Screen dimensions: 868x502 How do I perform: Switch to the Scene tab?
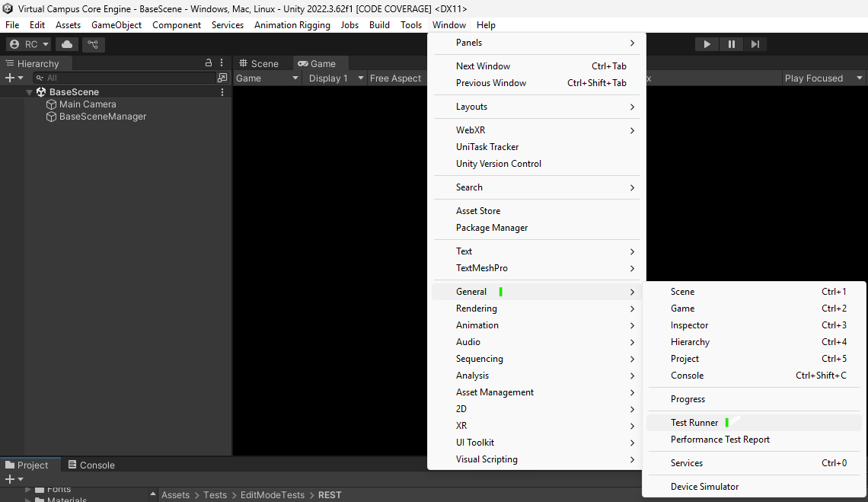tap(259, 64)
